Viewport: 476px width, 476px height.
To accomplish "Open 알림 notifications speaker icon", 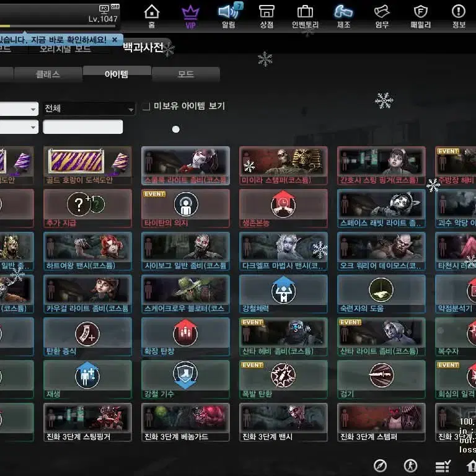I will (x=229, y=12).
